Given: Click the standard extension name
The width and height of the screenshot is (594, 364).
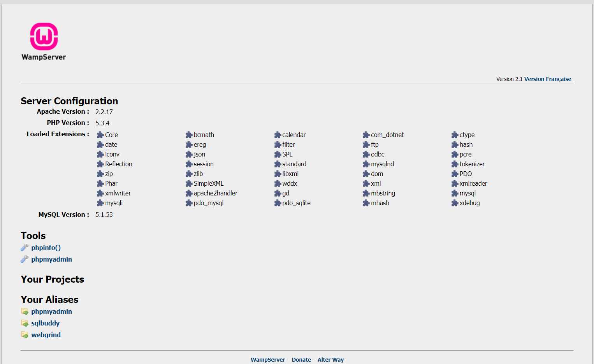Looking at the screenshot, I should [294, 164].
